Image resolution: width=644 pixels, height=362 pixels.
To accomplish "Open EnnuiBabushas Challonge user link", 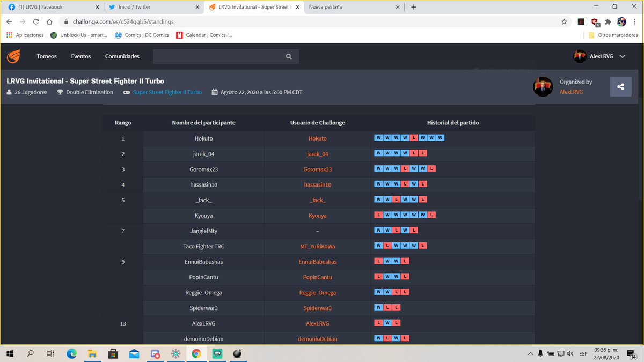I will pyautogui.click(x=317, y=262).
